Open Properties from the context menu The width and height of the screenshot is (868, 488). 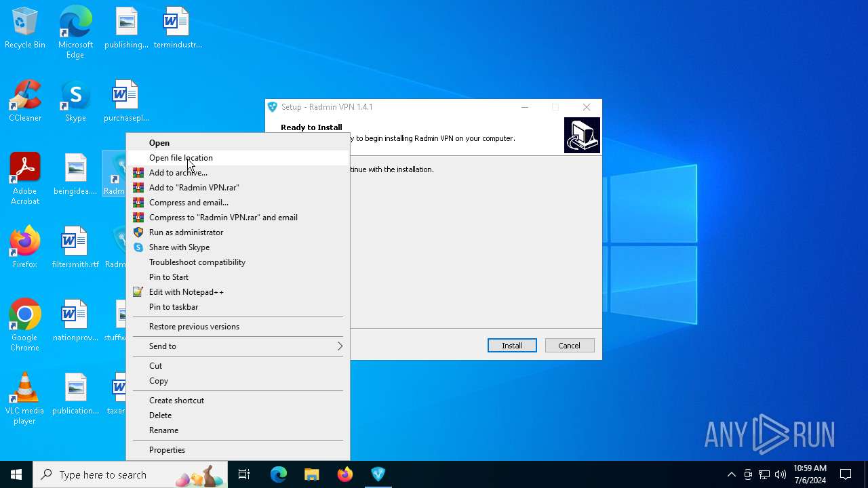(x=238, y=450)
